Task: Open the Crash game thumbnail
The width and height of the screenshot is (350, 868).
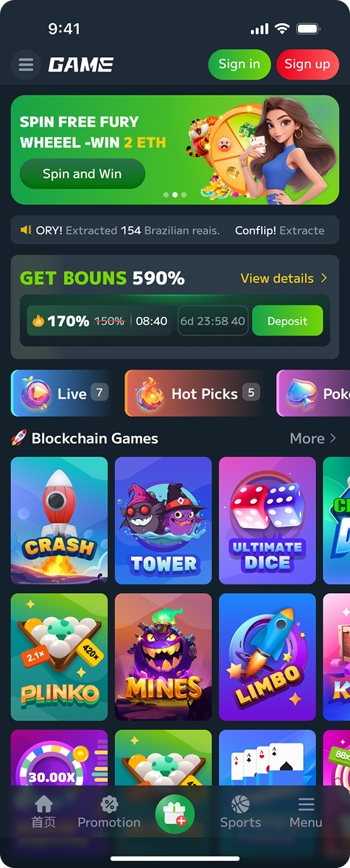Action: click(59, 521)
